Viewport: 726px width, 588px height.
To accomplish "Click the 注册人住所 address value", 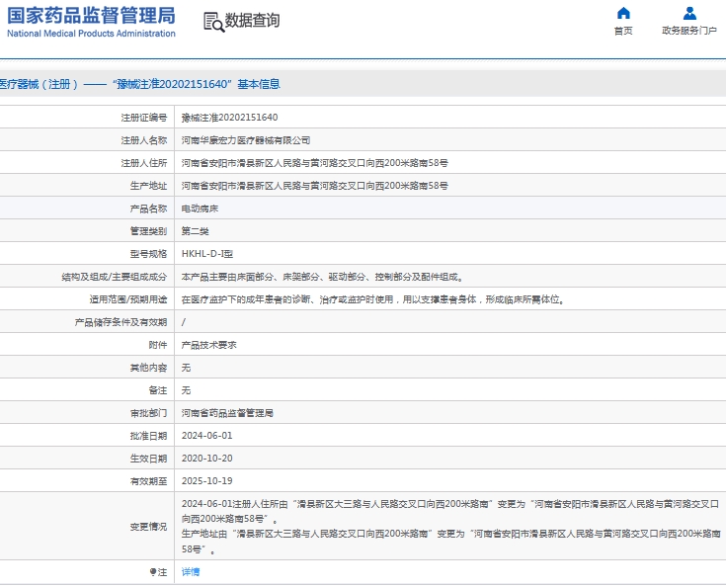I will [x=315, y=163].
